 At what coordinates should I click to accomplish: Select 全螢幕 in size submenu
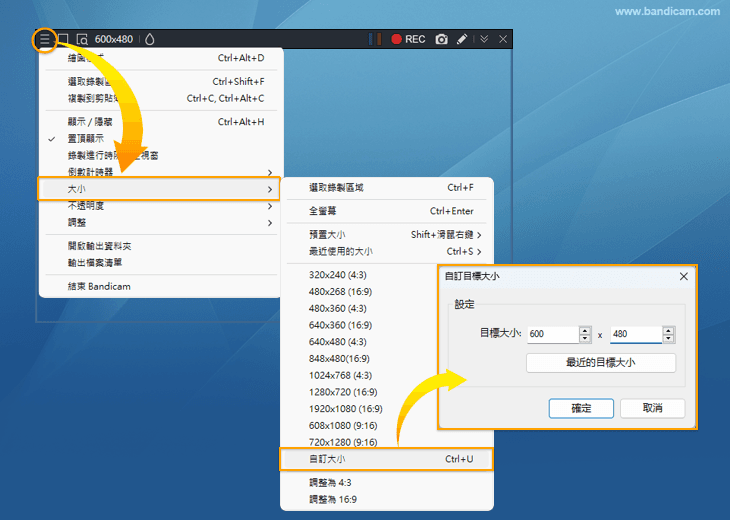coord(387,211)
